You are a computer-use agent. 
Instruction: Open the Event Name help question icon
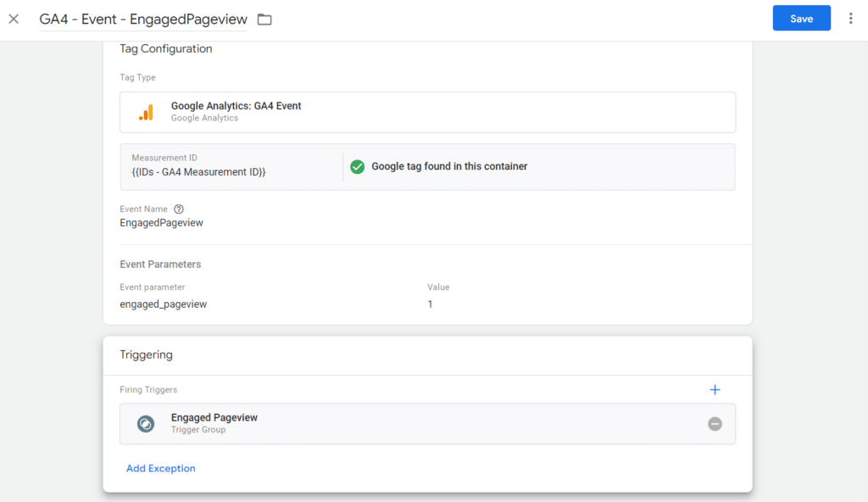point(179,209)
